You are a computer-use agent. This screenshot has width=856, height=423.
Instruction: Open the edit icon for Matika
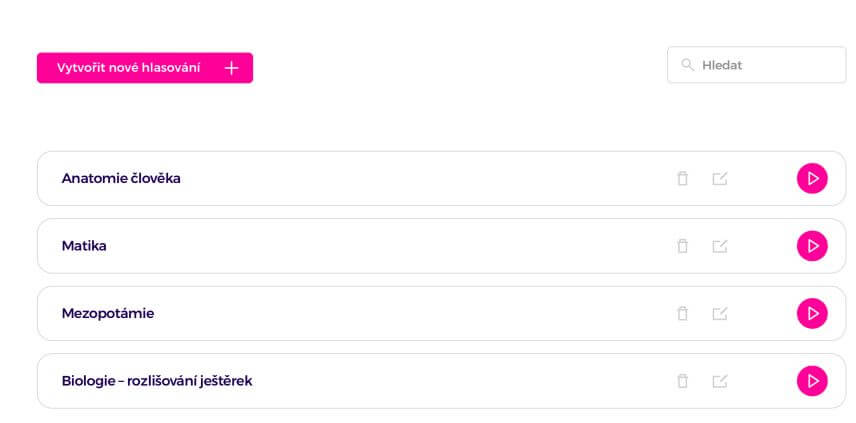(x=720, y=246)
